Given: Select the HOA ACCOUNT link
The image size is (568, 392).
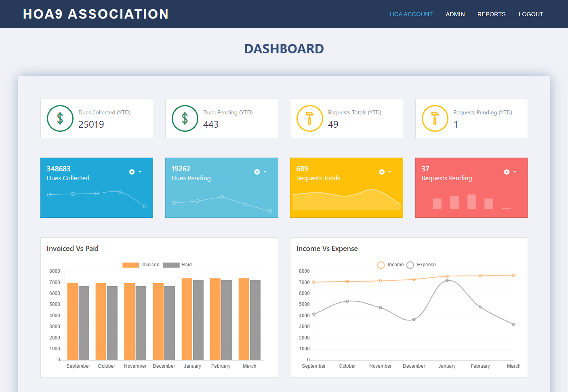Looking at the screenshot, I should tap(411, 14).
